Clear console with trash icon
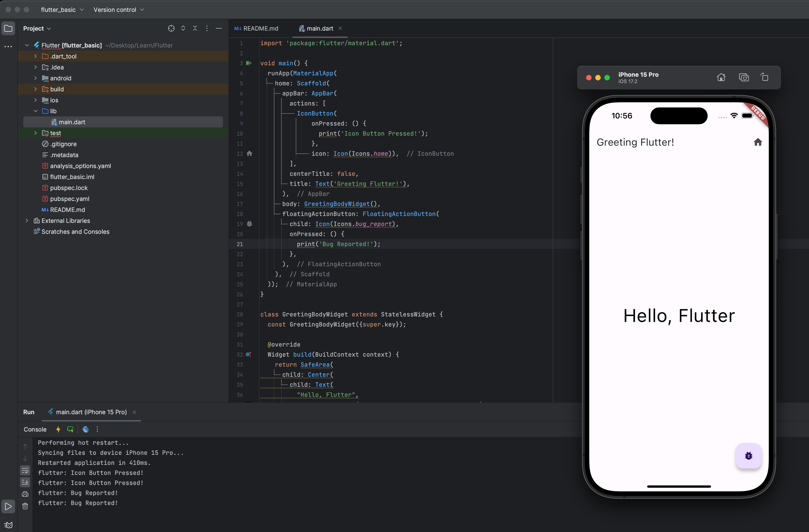This screenshot has width=809, height=532. pos(25,506)
